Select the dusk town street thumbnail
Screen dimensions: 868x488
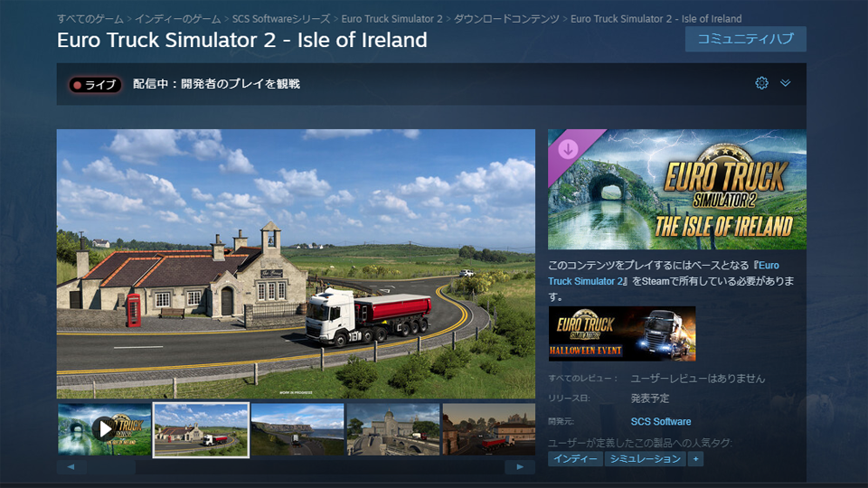click(x=489, y=429)
